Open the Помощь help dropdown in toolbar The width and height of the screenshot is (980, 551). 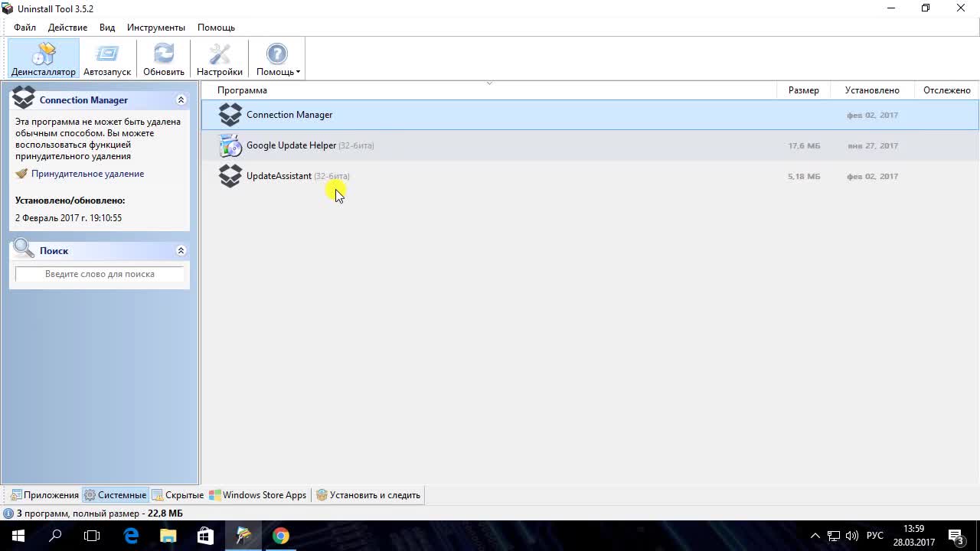coord(277,59)
